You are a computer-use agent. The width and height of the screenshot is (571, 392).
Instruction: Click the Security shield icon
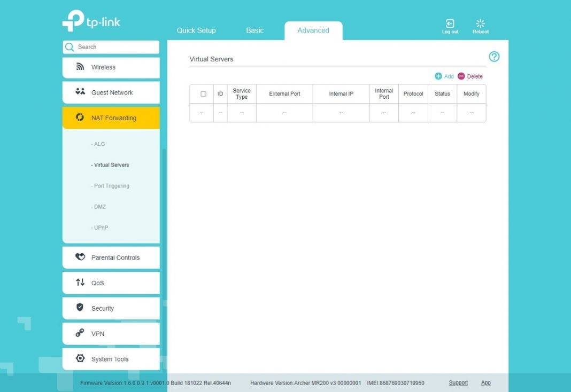coord(80,307)
